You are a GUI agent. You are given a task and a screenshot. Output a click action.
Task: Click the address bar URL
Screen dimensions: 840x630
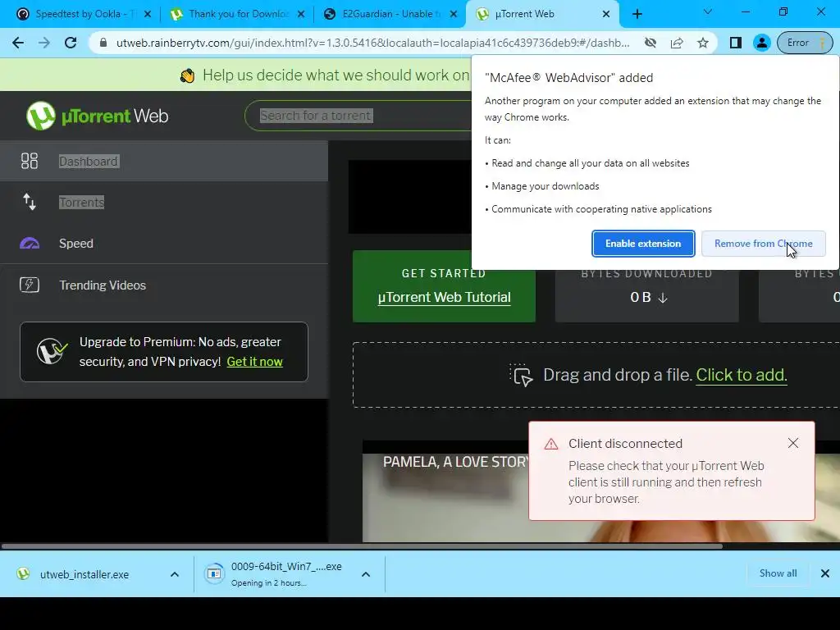pos(373,43)
